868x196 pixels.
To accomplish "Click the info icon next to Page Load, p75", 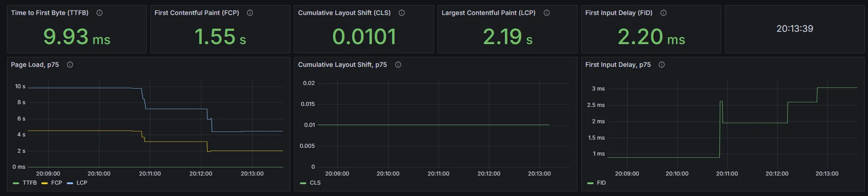I will click(x=70, y=65).
